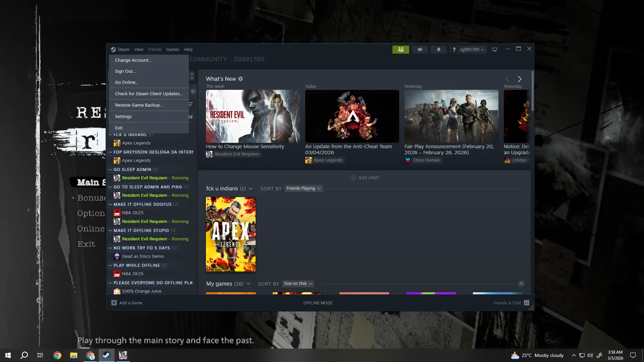Select NBA 2K25 under PLAY WHILE OFFLINE
This screenshot has width=644, height=362.
pyautogui.click(x=132, y=274)
